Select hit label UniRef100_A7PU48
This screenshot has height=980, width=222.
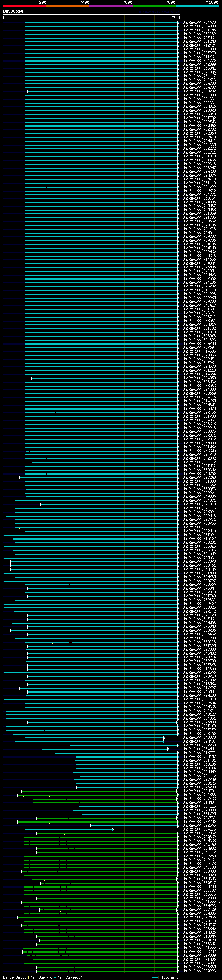tap(199, 516)
